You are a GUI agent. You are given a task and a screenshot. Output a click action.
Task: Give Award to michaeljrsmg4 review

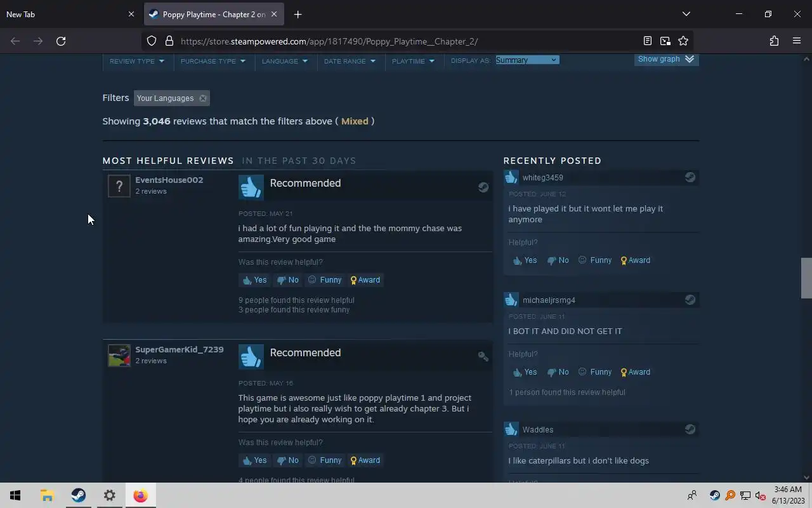coord(636,372)
